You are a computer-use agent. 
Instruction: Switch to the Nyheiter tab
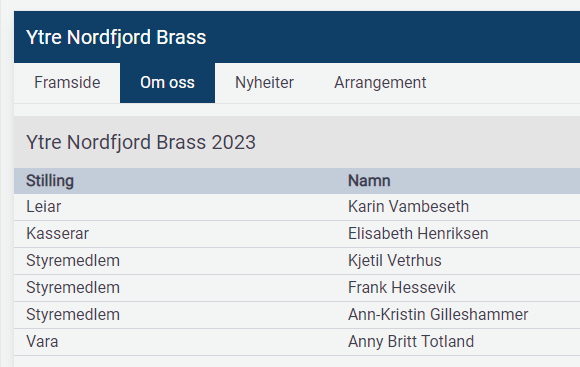point(264,83)
